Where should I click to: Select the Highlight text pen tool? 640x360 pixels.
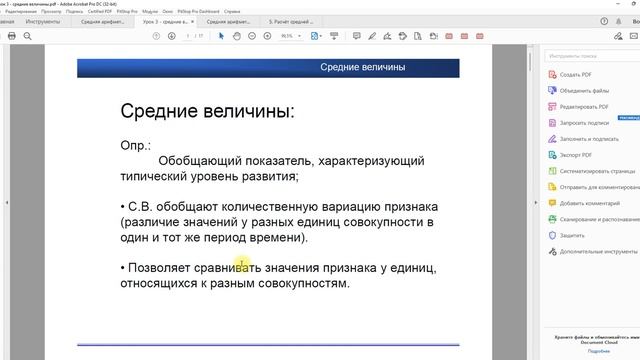(372, 36)
